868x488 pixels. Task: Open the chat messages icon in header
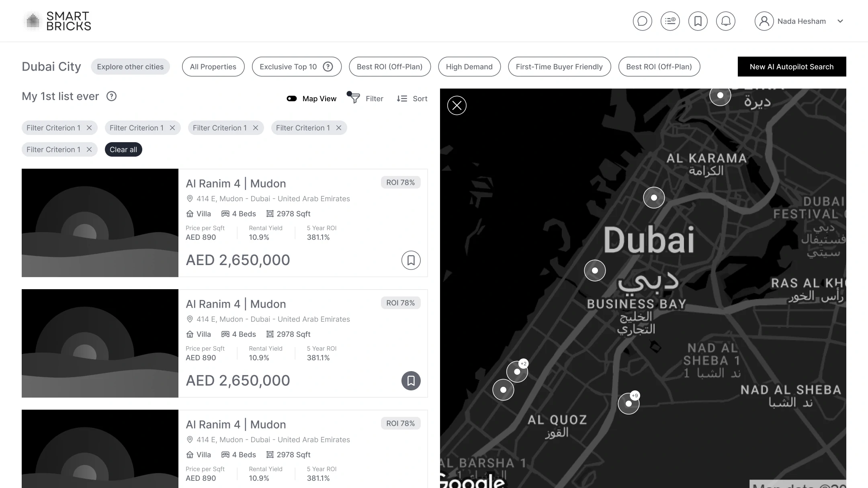(x=642, y=21)
